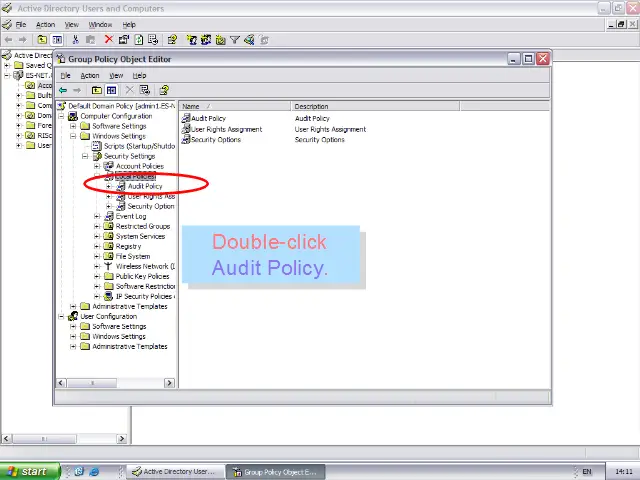Image resolution: width=640 pixels, height=480 pixels.
Task: Collapse Windows Settings under Computer Configuration
Action: [73, 136]
